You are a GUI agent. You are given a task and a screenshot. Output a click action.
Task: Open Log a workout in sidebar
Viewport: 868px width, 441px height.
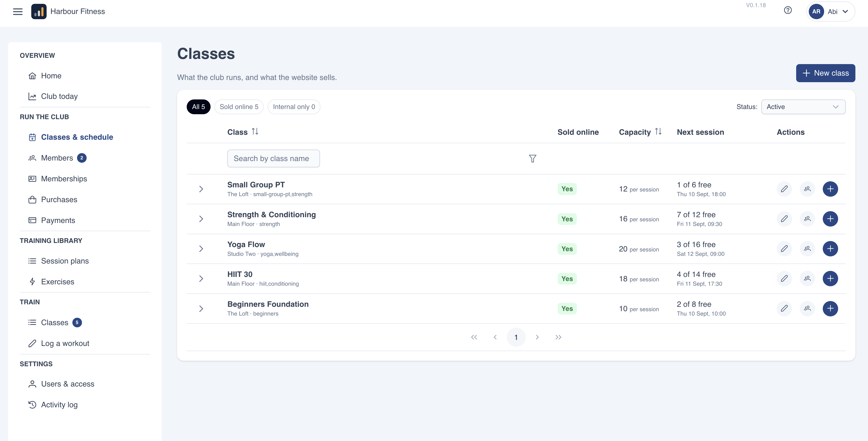coord(65,343)
